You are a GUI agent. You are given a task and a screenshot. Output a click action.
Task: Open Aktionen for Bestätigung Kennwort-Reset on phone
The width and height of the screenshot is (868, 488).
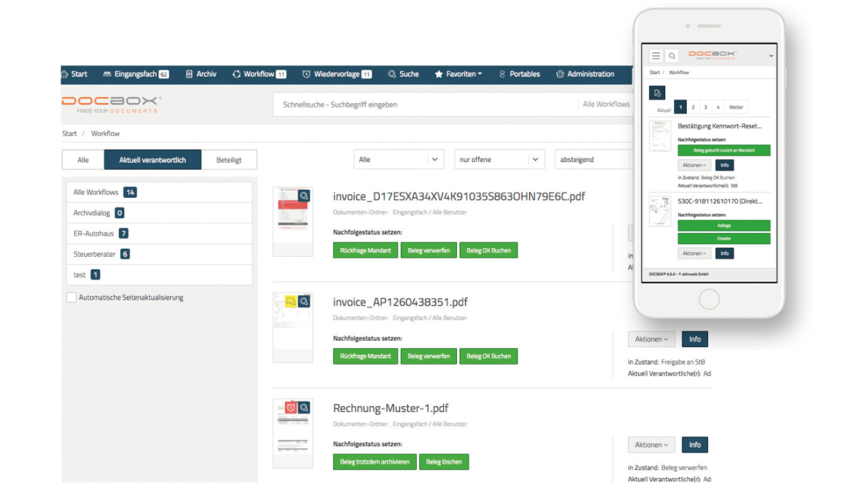694,165
